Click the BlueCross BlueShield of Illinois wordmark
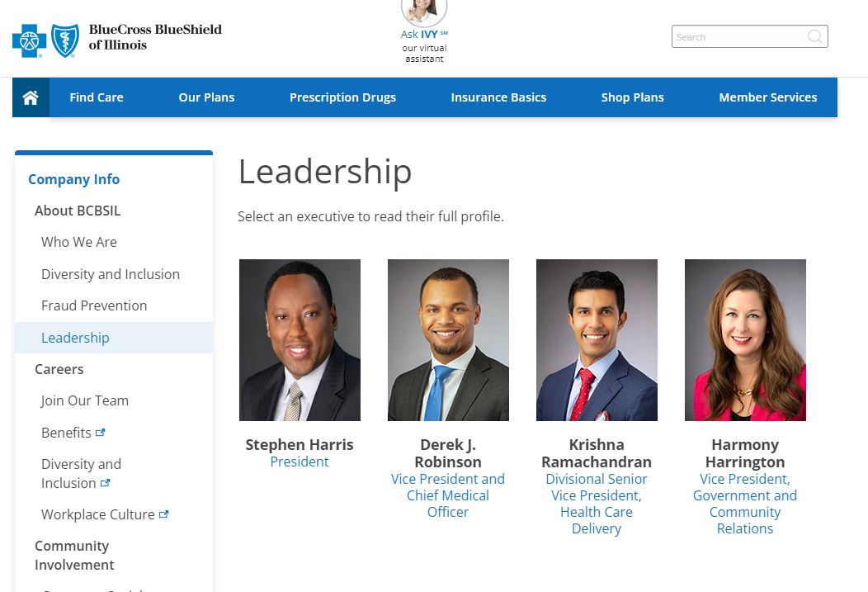 (155, 37)
